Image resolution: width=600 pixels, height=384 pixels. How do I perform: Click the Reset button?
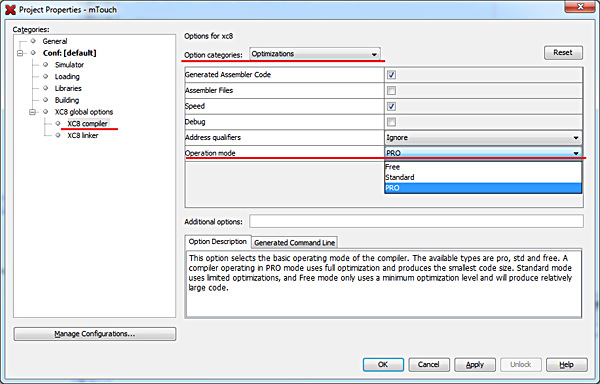(563, 53)
